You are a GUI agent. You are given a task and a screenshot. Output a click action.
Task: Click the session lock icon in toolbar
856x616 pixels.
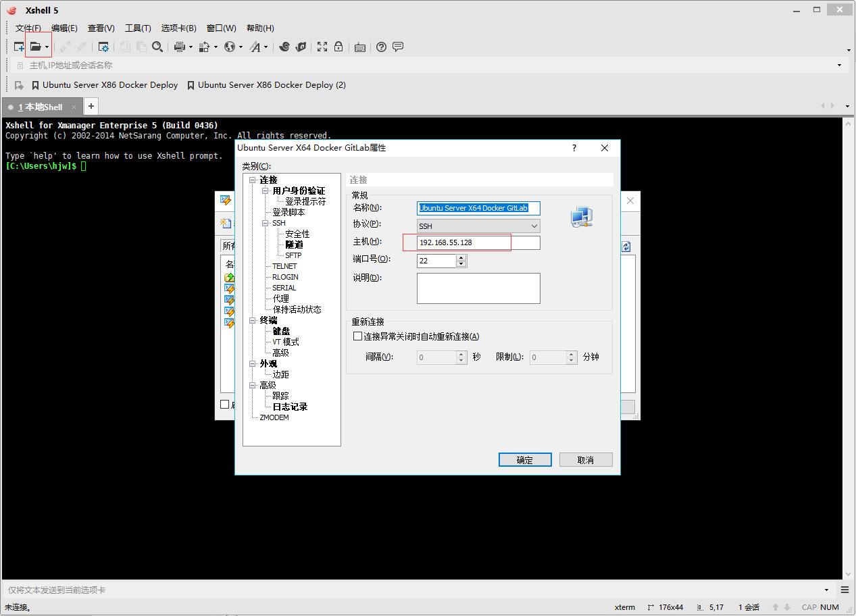tap(338, 47)
